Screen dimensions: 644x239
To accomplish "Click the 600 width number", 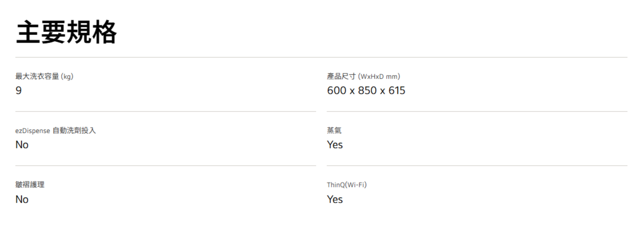I will pyautogui.click(x=337, y=91).
